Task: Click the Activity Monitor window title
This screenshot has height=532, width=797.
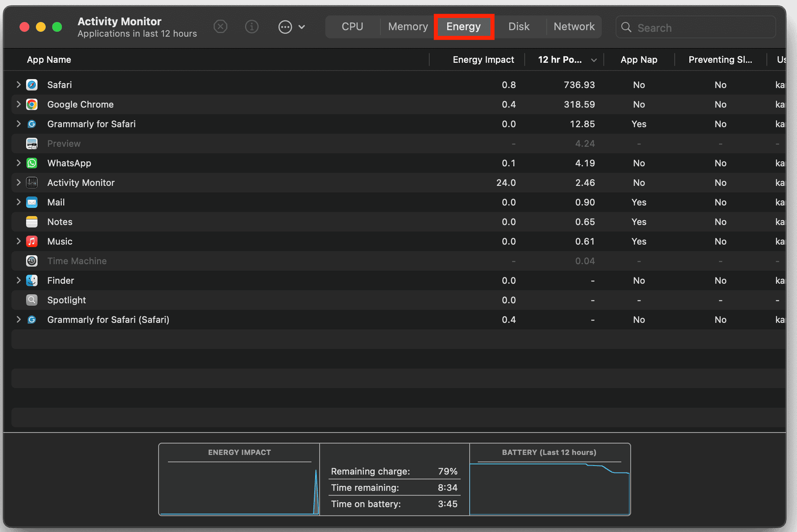Action: (119, 21)
